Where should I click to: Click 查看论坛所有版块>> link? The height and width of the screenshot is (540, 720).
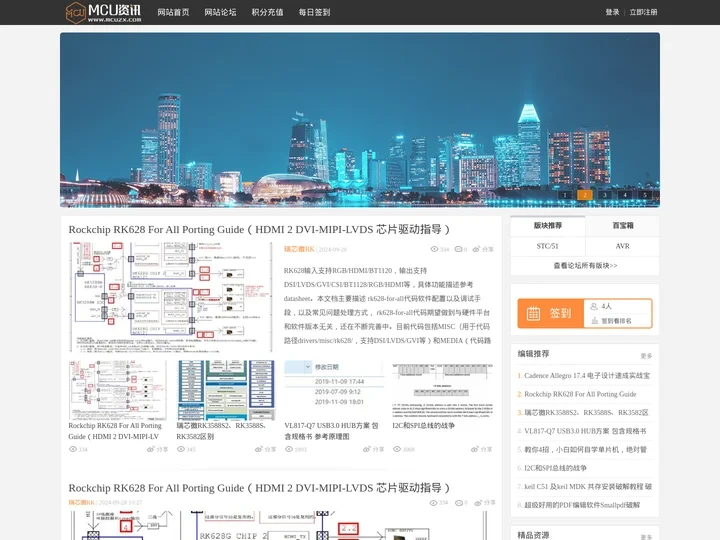coord(585,265)
